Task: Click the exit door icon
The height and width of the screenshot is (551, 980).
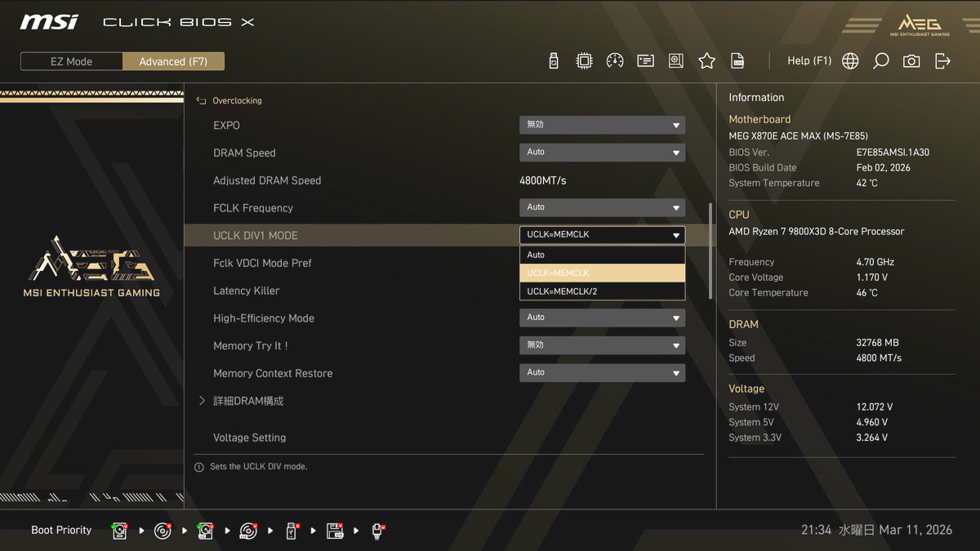Action: [x=942, y=61]
